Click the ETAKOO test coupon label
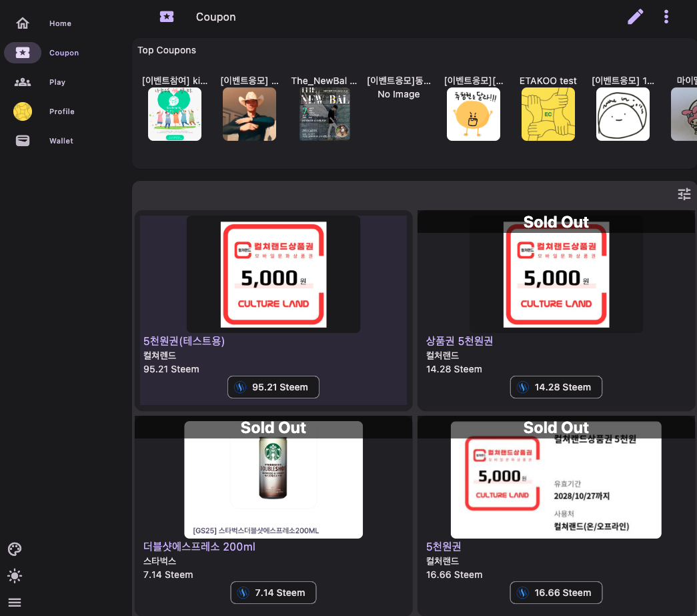The image size is (697, 616). (548, 81)
